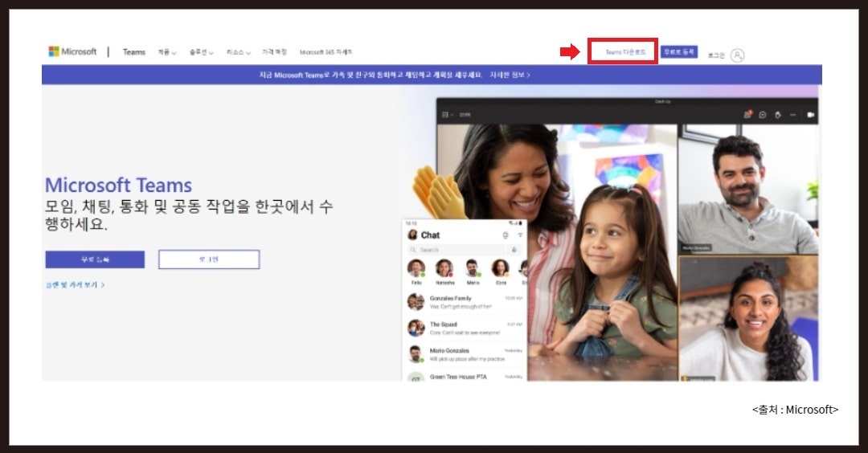Open The Squad conversation
Image resolution: width=868 pixels, height=453 pixels.
point(465,329)
